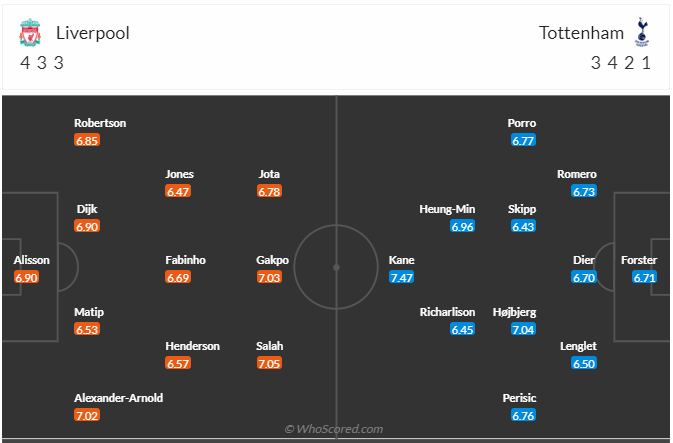The width and height of the screenshot is (673, 443).
Task: Select Salah's 7.05 rating badge
Action: pyautogui.click(x=269, y=363)
